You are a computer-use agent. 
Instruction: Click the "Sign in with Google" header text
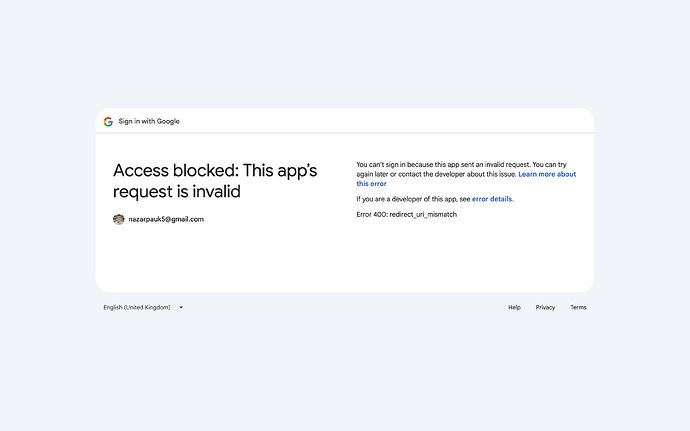coord(149,122)
